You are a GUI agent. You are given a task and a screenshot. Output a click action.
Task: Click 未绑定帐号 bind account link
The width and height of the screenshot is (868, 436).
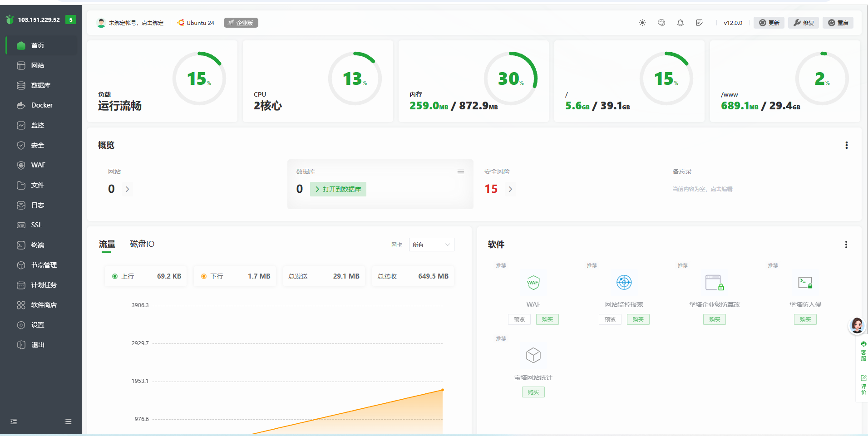[136, 23]
